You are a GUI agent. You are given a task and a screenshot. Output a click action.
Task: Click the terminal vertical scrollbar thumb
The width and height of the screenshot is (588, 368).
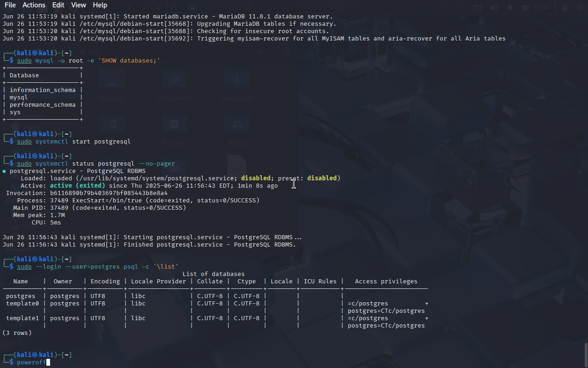pyautogui.click(x=586, y=354)
